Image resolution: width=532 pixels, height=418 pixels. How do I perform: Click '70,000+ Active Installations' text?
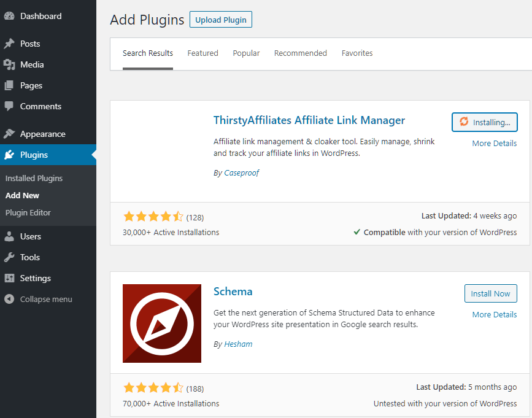coord(171,404)
